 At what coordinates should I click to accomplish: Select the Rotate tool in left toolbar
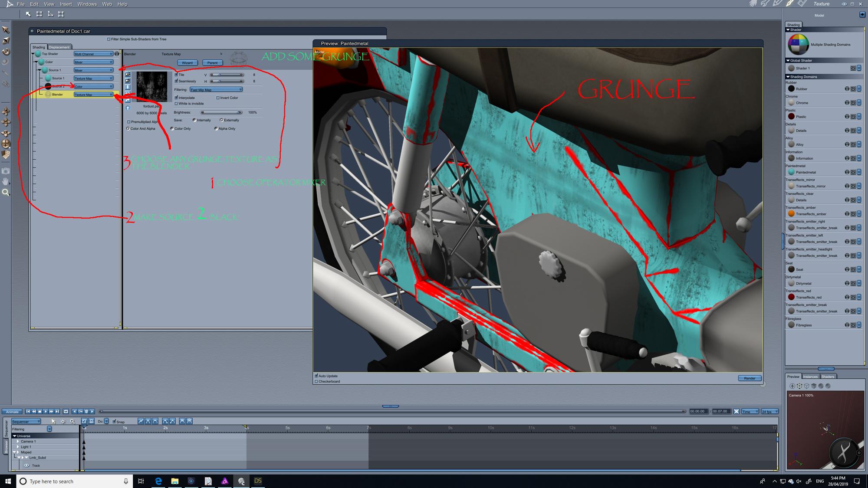tap(6, 52)
